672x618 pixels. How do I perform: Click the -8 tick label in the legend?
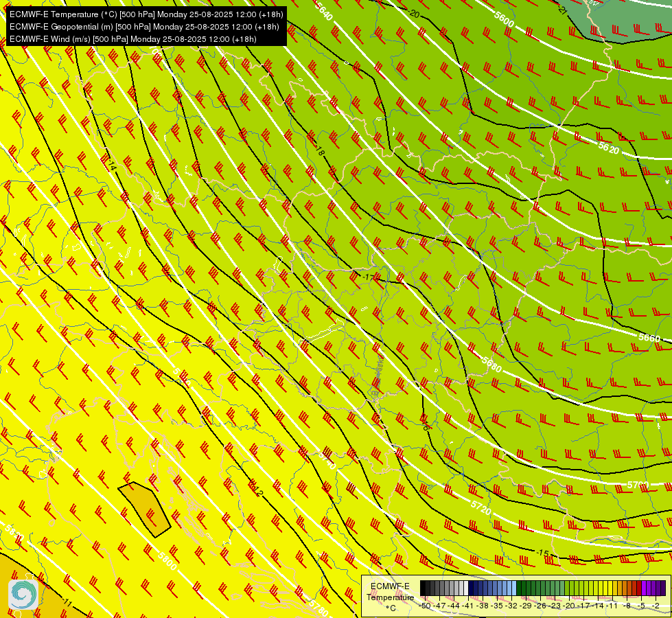point(627,606)
